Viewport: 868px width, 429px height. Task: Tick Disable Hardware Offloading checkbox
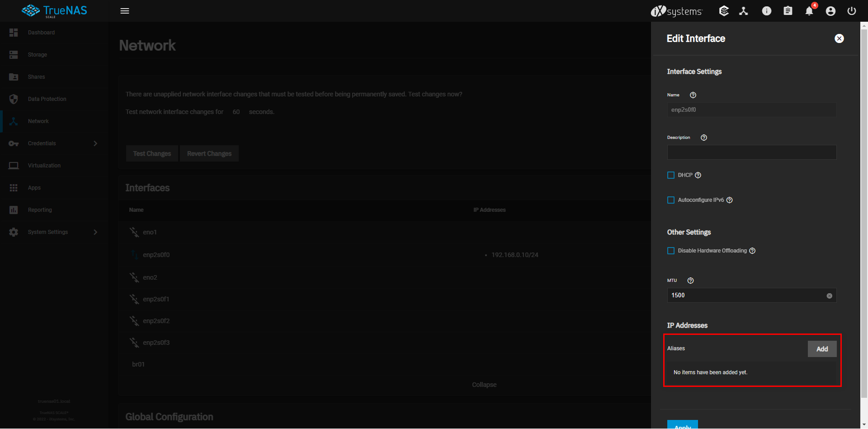tap(671, 251)
